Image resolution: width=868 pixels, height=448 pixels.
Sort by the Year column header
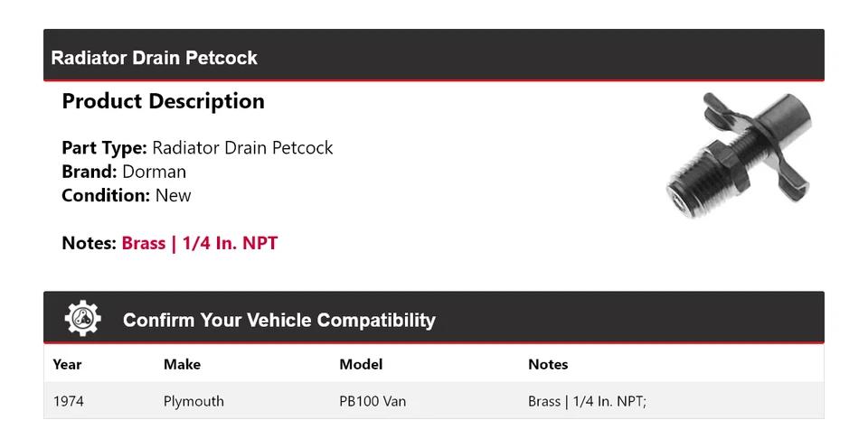point(67,365)
